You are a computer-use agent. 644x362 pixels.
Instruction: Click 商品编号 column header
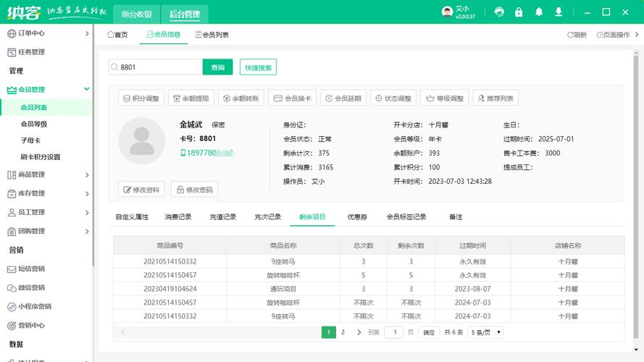pyautogui.click(x=170, y=246)
